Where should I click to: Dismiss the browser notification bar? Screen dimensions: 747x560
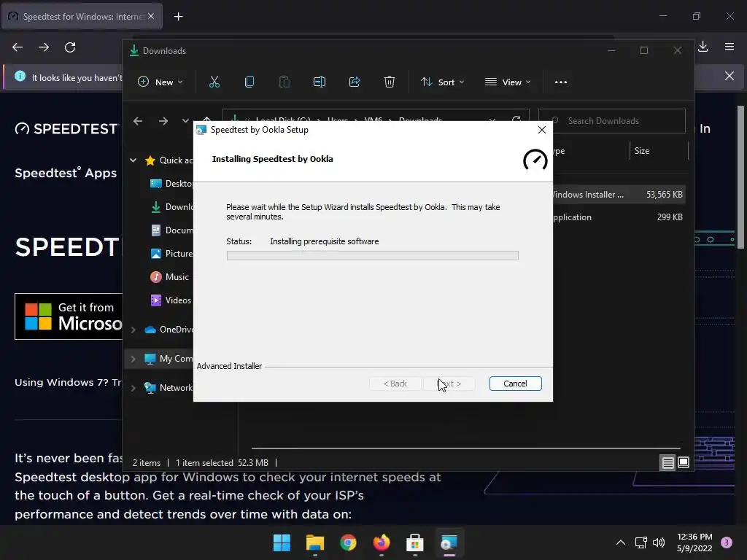(729, 76)
